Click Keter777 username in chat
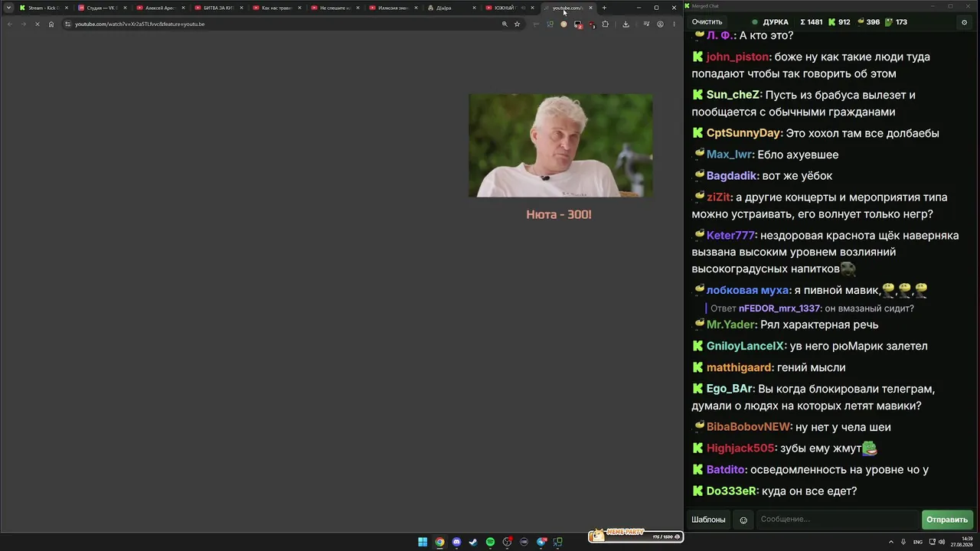The height and width of the screenshot is (551, 980). (x=730, y=236)
